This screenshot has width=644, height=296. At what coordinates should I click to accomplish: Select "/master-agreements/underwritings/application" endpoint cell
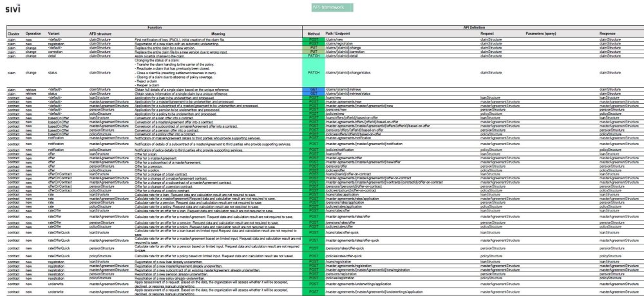coord(402,284)
